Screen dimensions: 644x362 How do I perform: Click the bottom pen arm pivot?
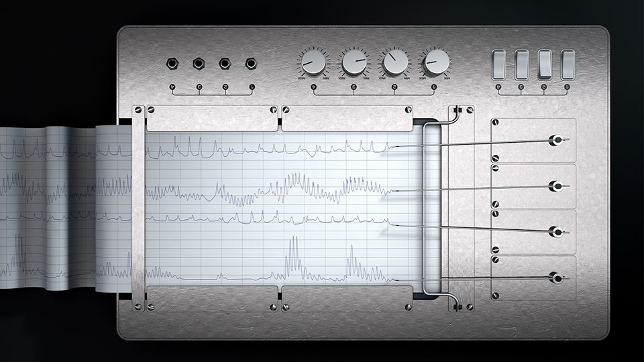pyautogui.click(x=555, y=276)
